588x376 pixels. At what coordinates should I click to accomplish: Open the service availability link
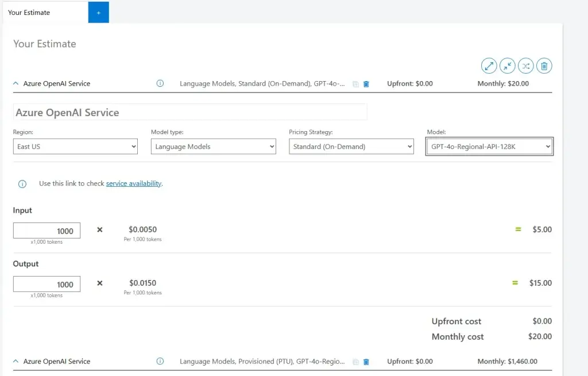point(133,183)
